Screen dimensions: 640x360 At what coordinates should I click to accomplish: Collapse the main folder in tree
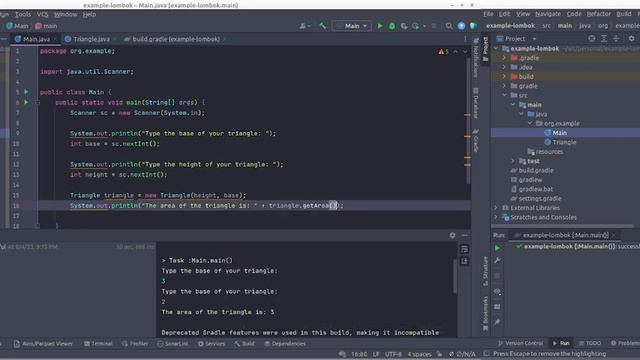coord(513,104)
